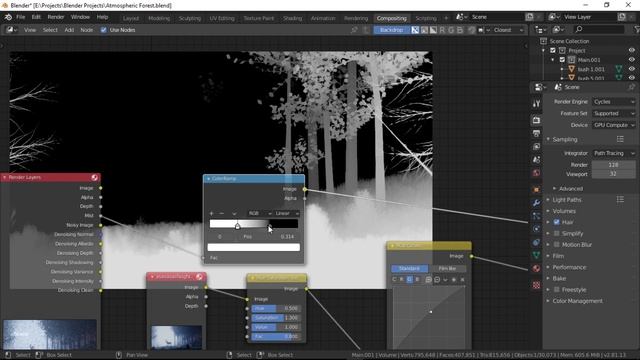640x360 pixels.
Task: Open the Render Engine dropdown showing Cycles
Action: pos(614,102)
